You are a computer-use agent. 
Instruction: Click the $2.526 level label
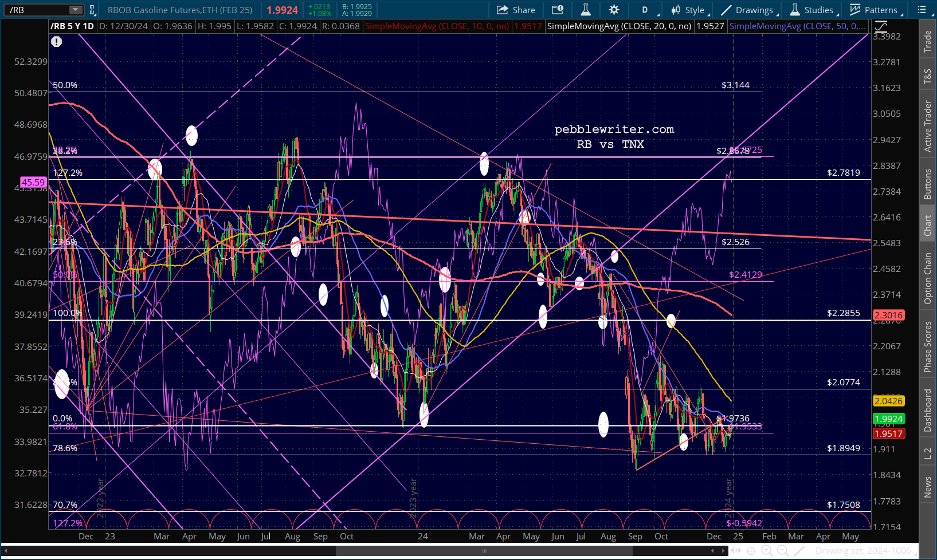735,242
